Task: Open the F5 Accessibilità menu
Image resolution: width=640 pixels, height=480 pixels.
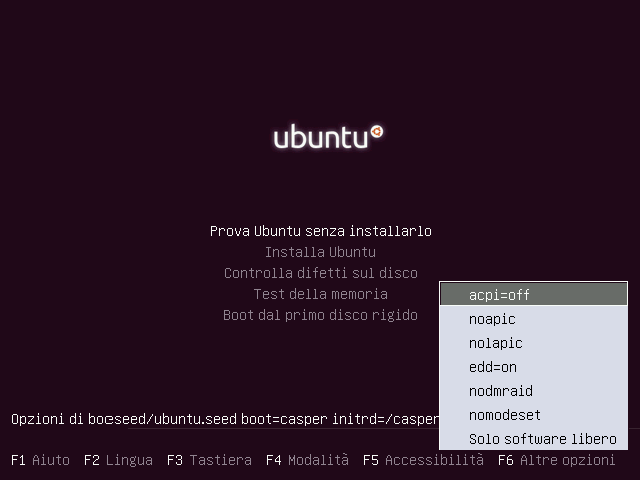Action: pyautogui.click(x=423, y=460)
